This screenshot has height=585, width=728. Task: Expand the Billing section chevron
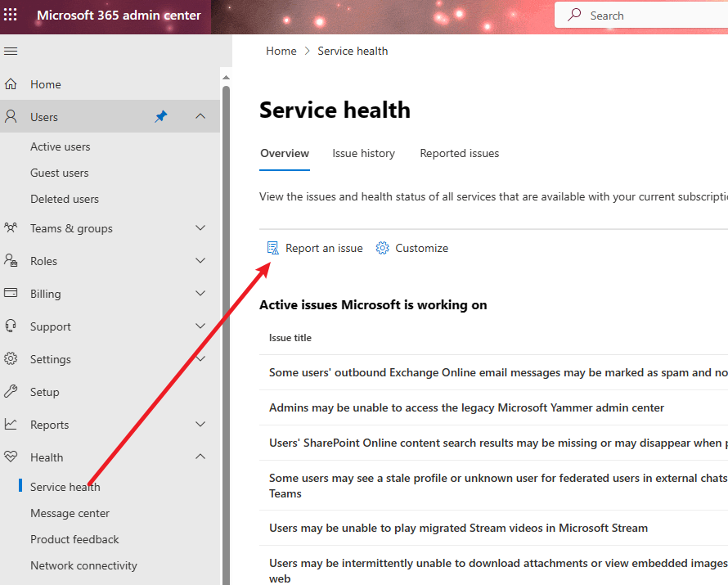coord(200,293)
